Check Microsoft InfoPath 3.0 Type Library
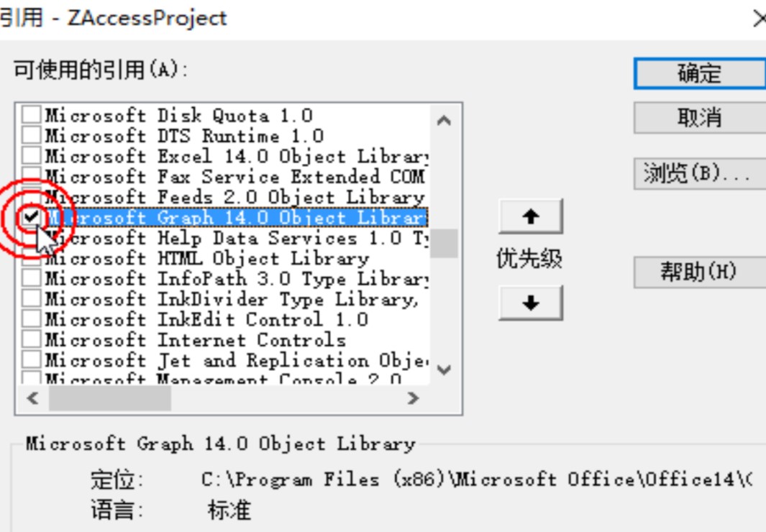The image size is (766, 532). pyautogui.click(x=31, y=278)
